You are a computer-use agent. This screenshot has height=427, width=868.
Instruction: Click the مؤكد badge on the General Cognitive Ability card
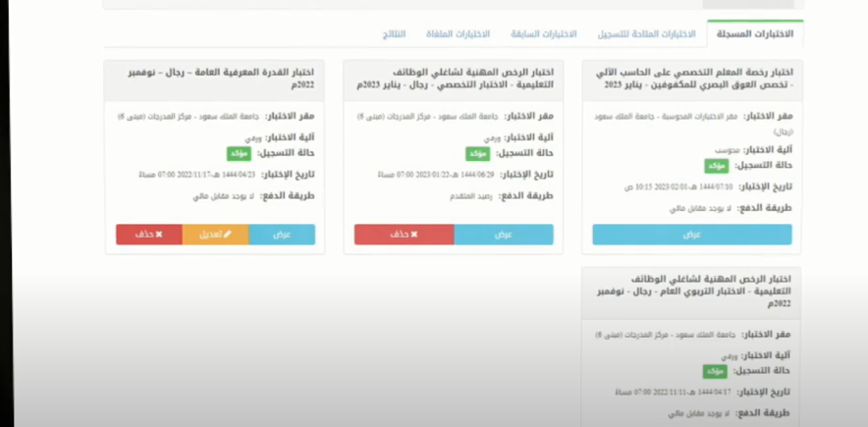coord(240,154)
